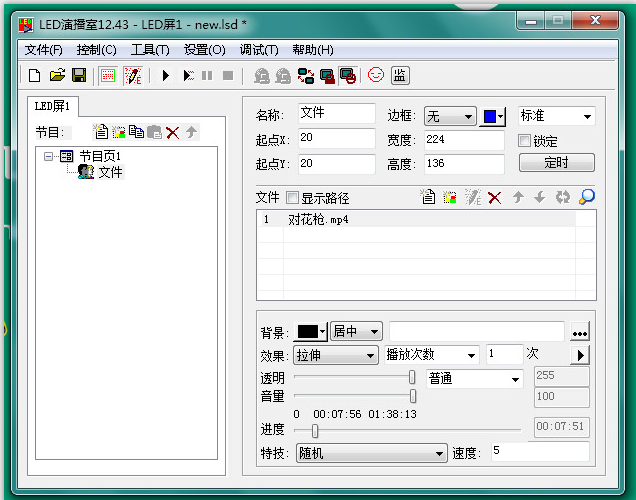Click the Open folder toolbar icon
636x500 pixels.
(x=57, y=75)
